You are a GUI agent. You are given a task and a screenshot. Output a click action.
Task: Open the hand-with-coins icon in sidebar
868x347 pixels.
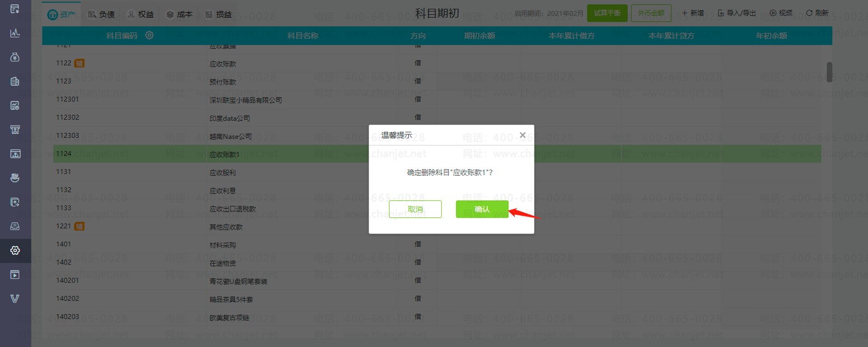pyautogui.click(x=15, y=178)
